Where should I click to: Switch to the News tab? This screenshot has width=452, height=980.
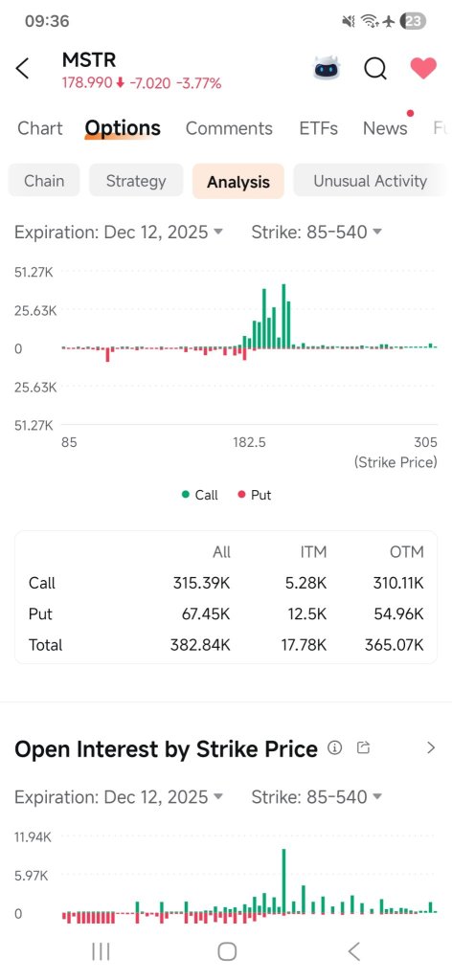[x=385, y=128]
